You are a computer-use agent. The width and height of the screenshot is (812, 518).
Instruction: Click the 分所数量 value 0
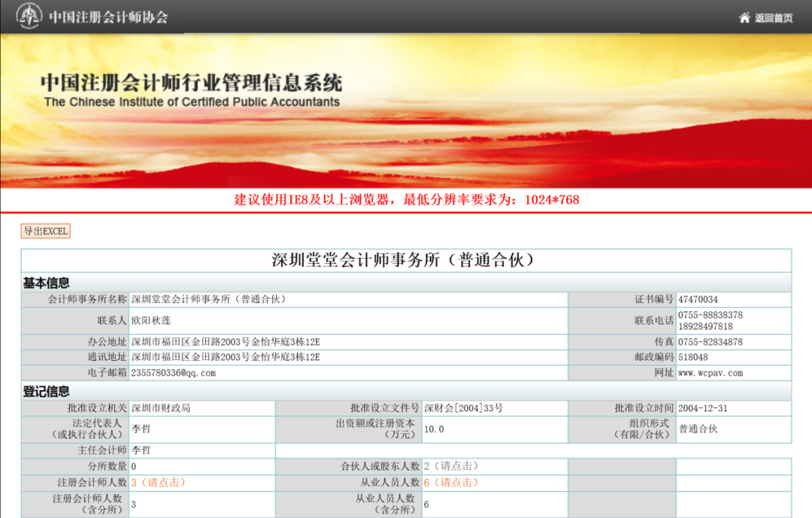point(134,466)
